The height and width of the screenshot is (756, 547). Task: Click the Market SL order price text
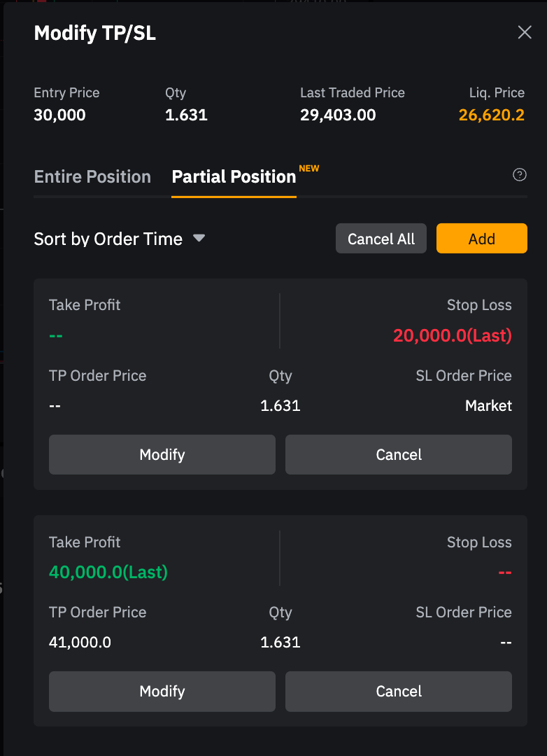click(x=488, y=405)
